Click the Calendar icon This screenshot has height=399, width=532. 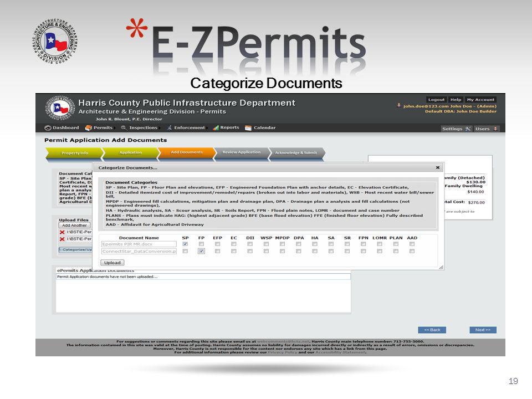point(248,128)
